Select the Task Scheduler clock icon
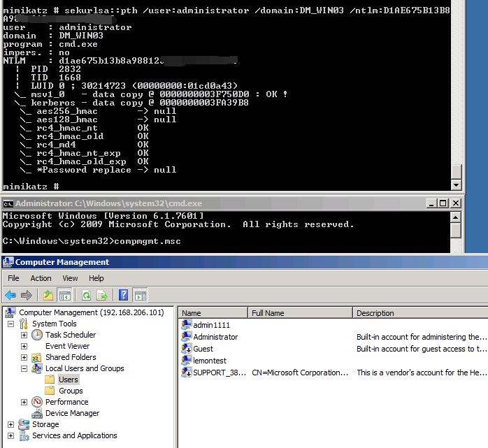 (x=37, y=335)
